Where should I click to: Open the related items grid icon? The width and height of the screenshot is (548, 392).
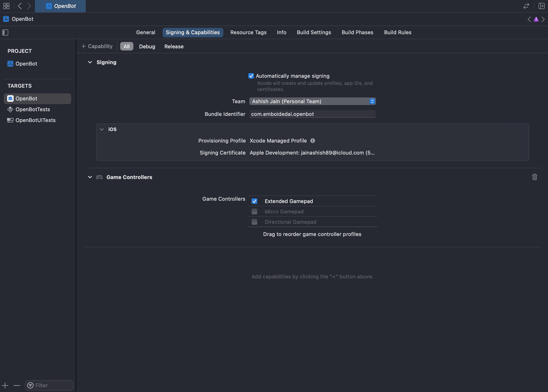(6, 6)
